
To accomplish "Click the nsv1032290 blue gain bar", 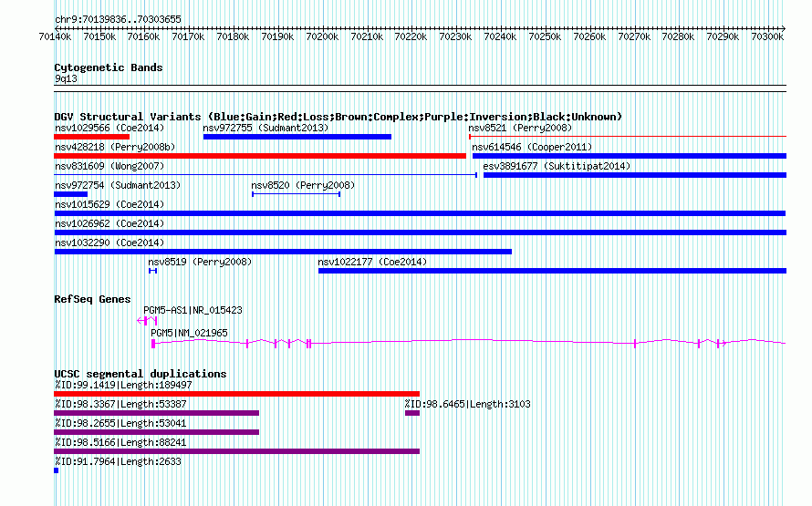I will 283,252.
